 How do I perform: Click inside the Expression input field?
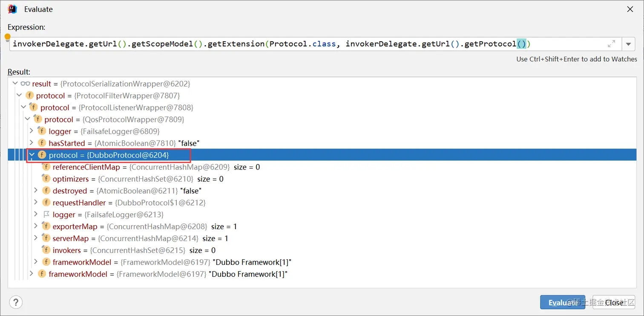pos(315,44)
